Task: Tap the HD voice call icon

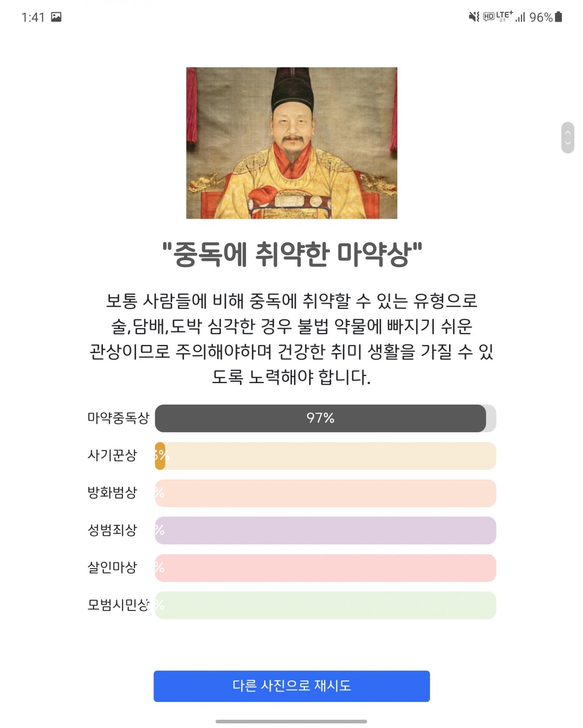Action: (489, 17)
